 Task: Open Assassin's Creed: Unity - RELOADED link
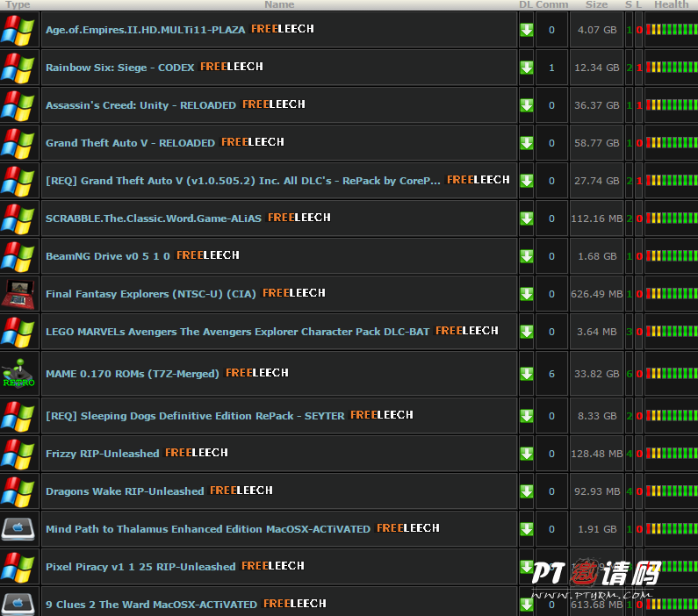[x=140, y=105]
